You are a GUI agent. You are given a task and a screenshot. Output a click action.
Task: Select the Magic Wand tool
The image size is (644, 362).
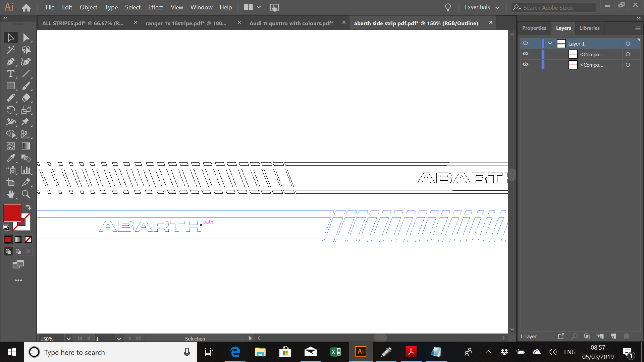(11, 50)
